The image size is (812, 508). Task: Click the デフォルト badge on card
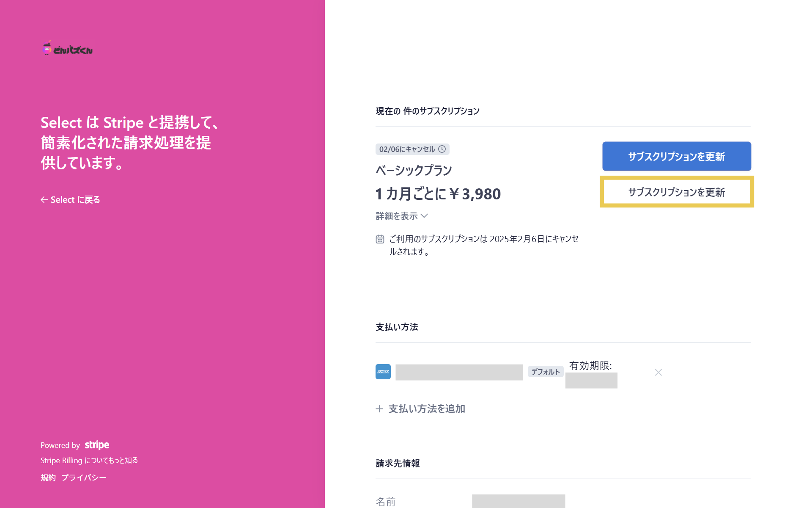(545, 372)
